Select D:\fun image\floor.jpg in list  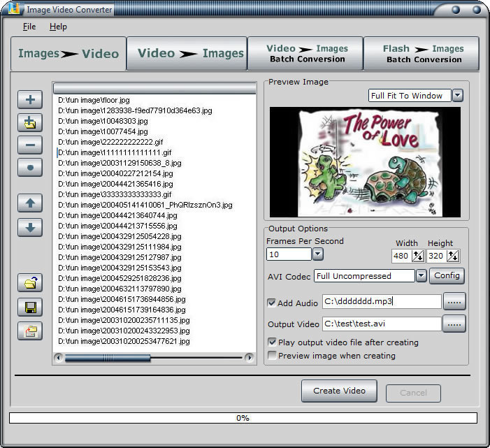click(x=94, y=100)
